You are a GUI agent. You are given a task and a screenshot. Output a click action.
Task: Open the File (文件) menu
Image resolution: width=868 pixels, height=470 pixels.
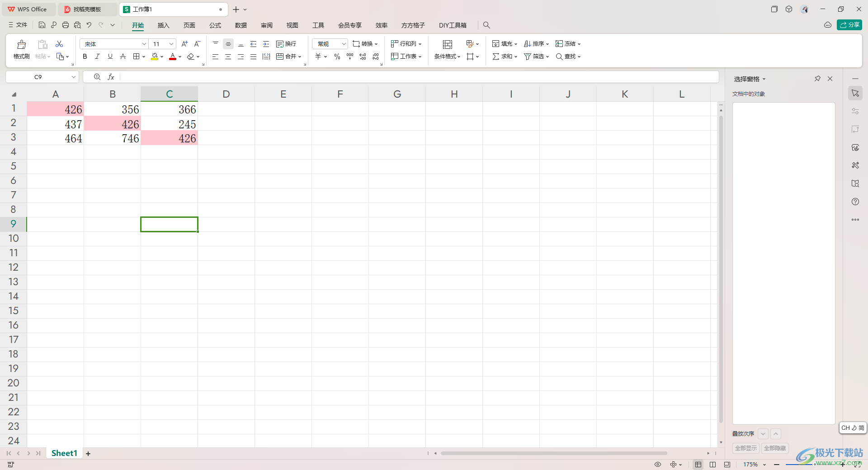click(18, 25)
